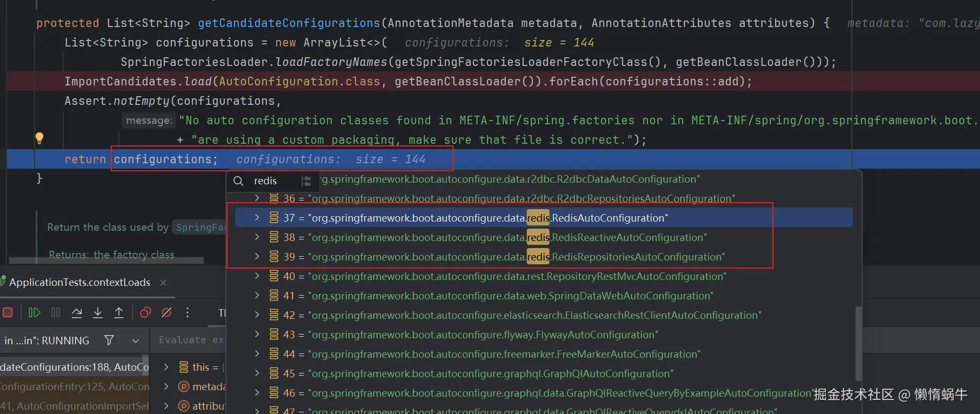Select row 37 RedisAutoConfiguration
This screenshot has height=414, width=980.
(544, 218)
